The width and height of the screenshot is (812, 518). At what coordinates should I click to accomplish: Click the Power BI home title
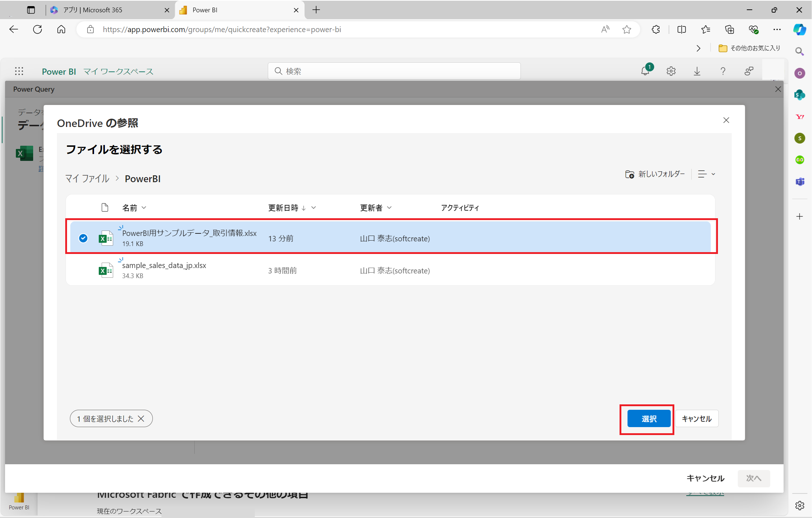point(59,71)
